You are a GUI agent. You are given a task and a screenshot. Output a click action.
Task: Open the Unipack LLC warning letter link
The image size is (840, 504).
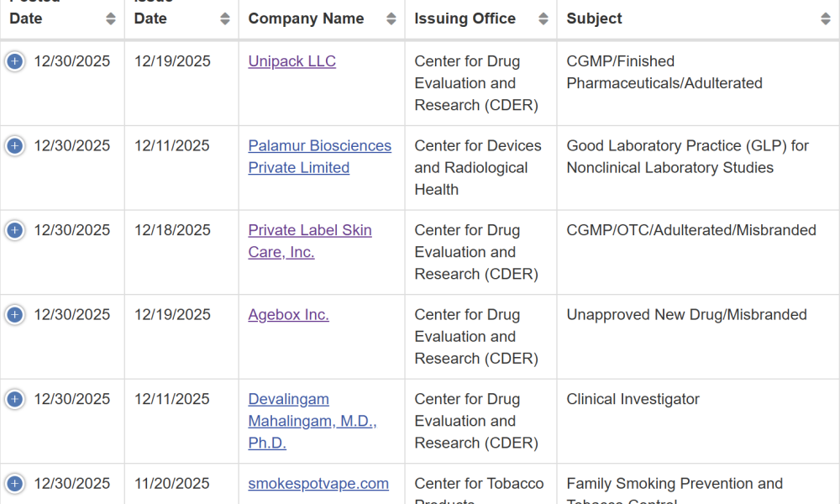point(292,61)
